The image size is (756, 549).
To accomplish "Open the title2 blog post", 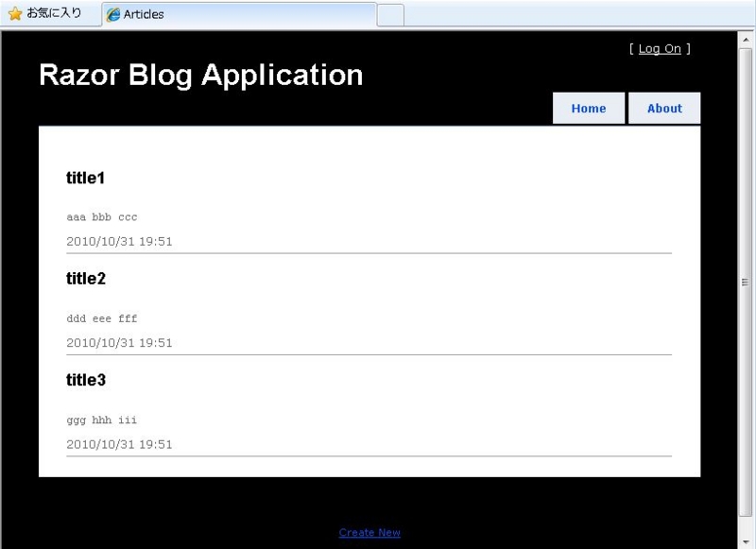I will tap(86, 279).
